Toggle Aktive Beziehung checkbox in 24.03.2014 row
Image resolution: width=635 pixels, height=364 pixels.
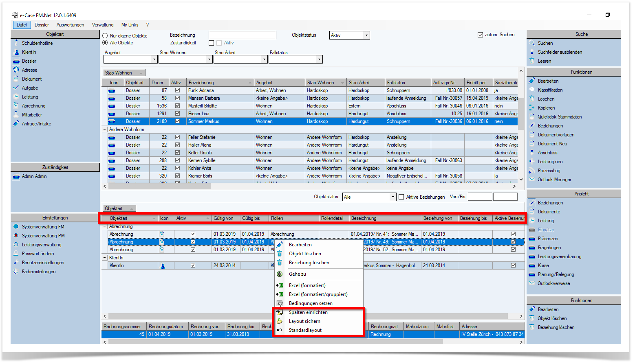click(x=513, y=265)
